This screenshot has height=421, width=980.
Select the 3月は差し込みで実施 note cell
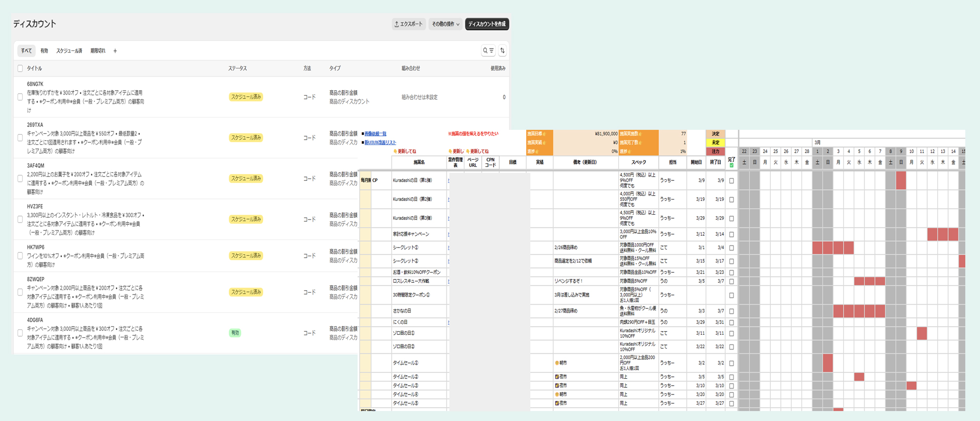[586, 295]
